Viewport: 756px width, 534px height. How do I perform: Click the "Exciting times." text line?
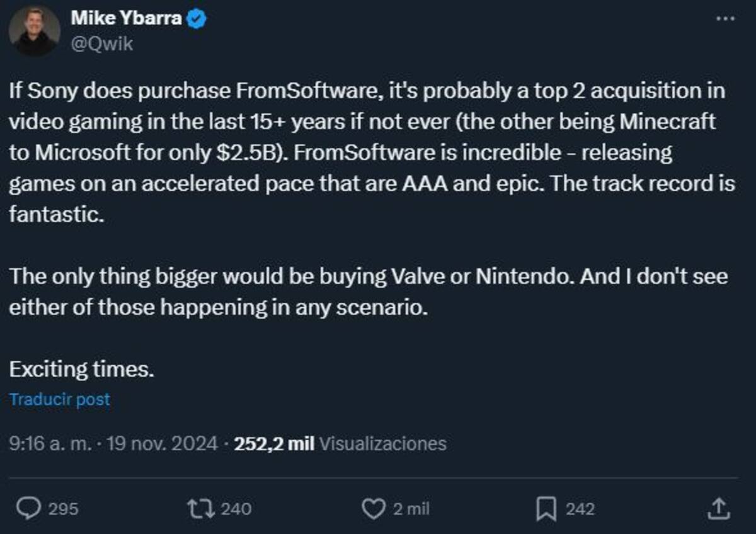pyautogui.click(x=82, y=370)
